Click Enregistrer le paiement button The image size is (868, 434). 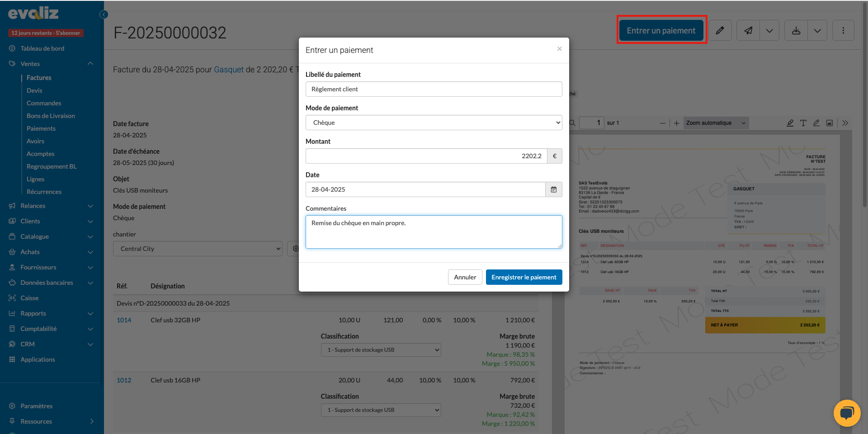pyautogui.click(x=524, y=277)
